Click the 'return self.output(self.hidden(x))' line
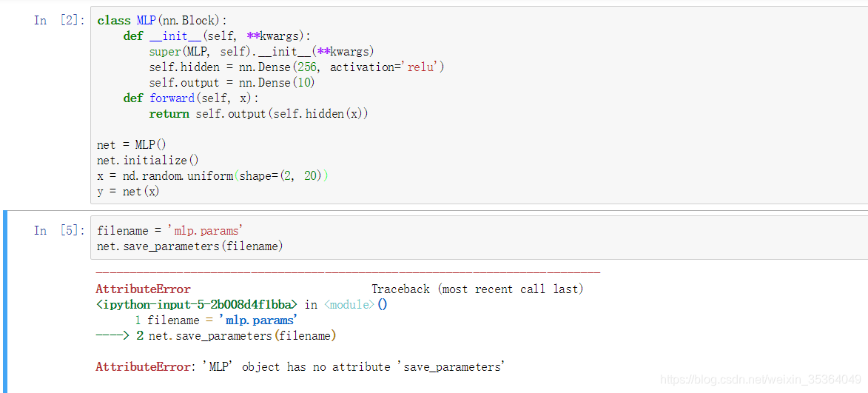Screen dimensions: 868x393 pyautogui.click(x=258, y=114)
